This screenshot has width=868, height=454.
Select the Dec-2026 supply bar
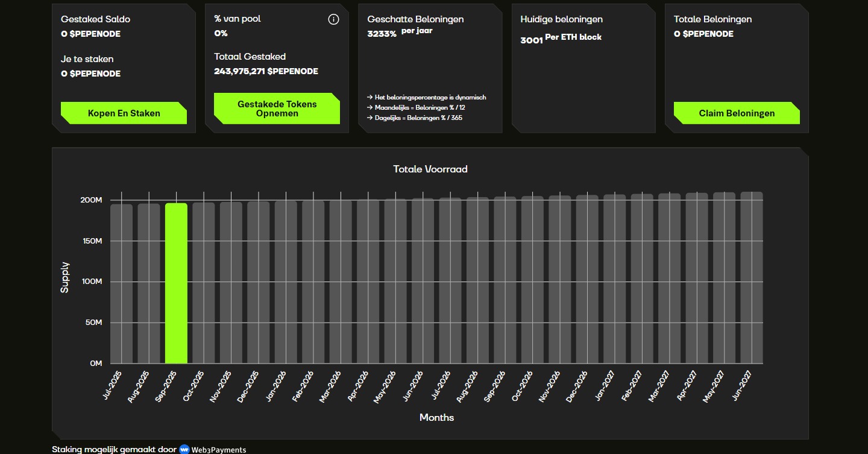(x=588, y=279)
